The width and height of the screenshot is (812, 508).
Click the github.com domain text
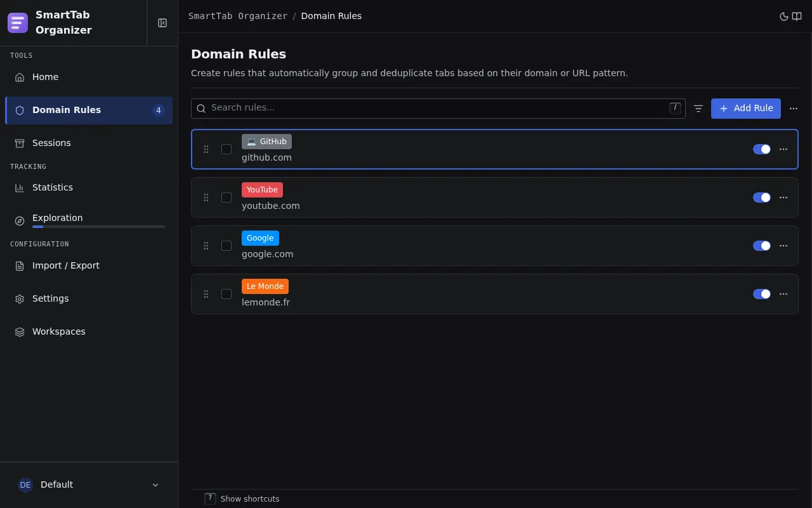(x=266, y=157)
